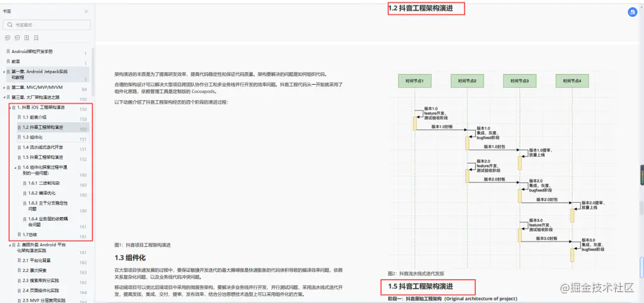Open 2.1 平台化背景 bookmark
Screen dimensions: 644x303
click(36, 261)
